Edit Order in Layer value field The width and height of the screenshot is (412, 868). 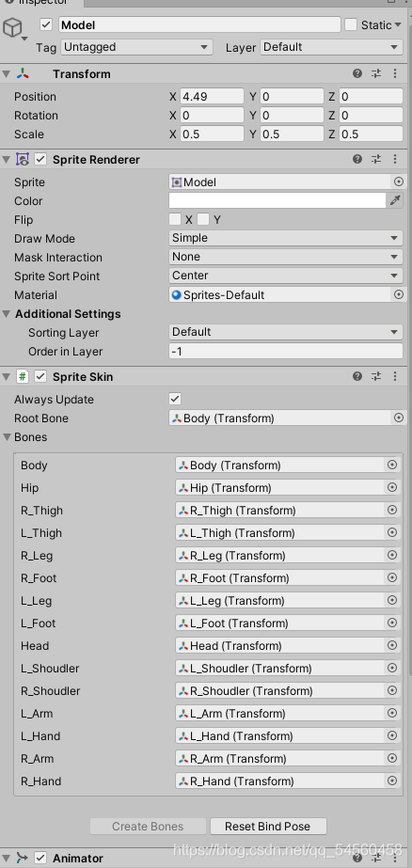point(286,351)
